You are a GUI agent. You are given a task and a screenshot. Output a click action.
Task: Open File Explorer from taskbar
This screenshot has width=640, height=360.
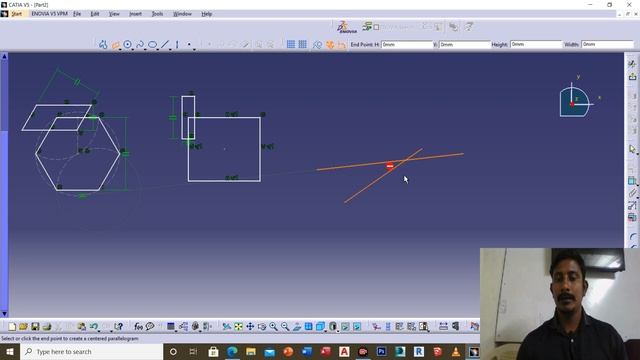tap(251, 351)
